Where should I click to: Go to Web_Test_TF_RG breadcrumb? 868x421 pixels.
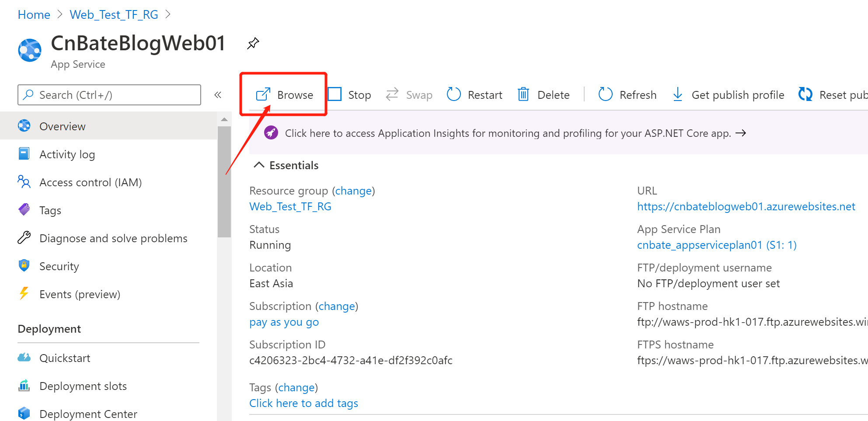tap(114, 14)
